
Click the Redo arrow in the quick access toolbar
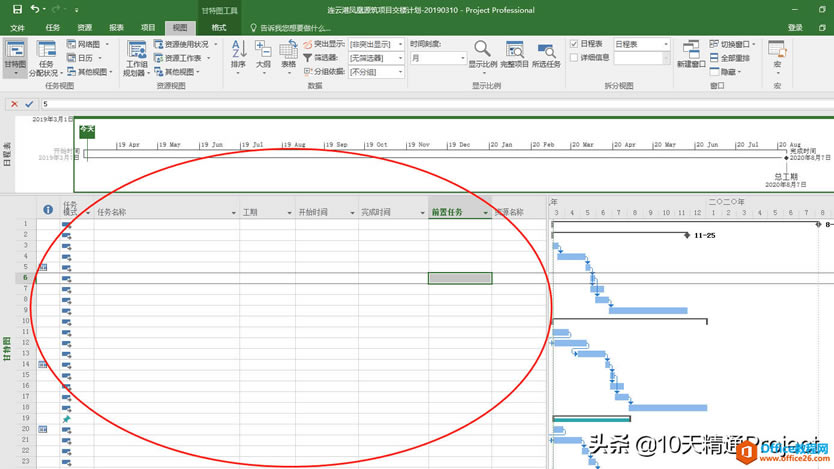click(x=56, y=9)
